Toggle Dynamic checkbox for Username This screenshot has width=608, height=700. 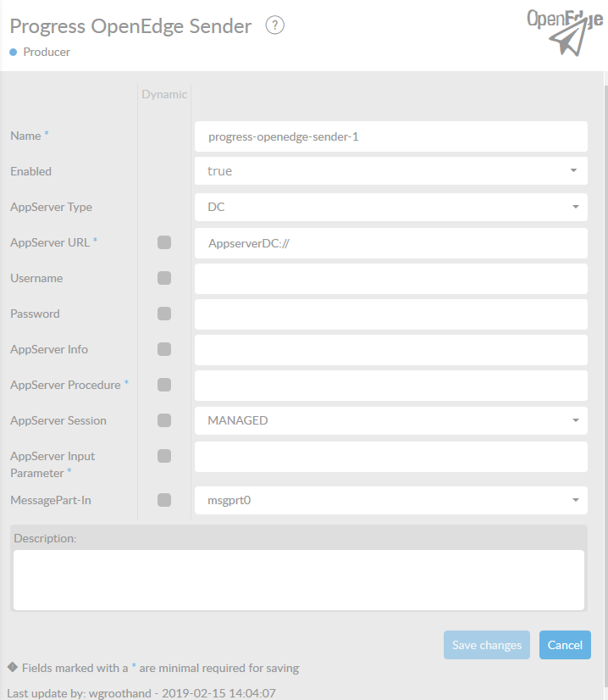point(164,278)
